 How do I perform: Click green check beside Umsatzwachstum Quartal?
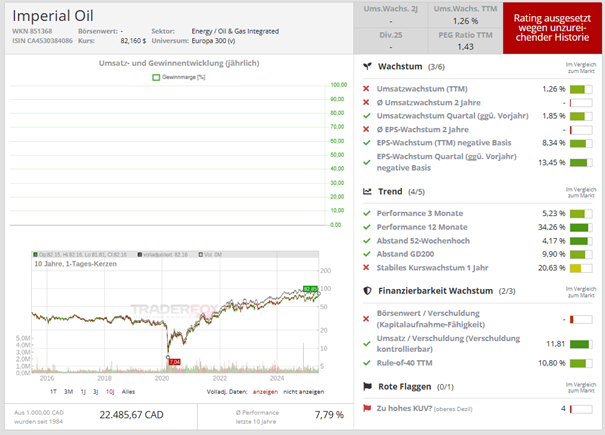[367, 116]
